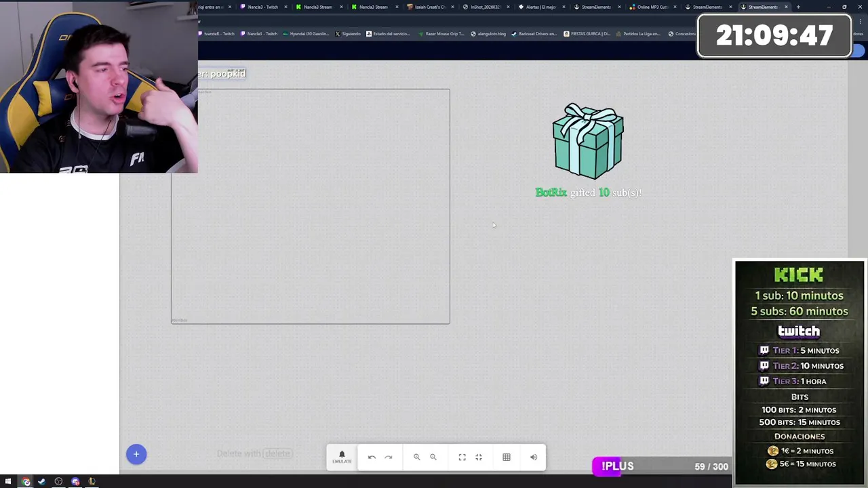Viewport: 868px width, 488px height.
Task: Open the 'Siguiendo' X bookmark
Action: tap(348, 34)
